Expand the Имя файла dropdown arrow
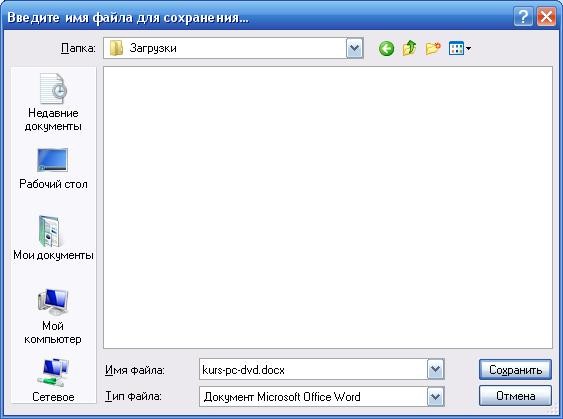This screenshot has width=563, height=419. pos(436,369)
